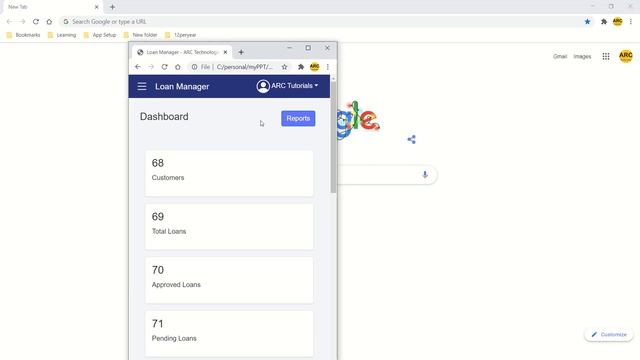Click the Google account ARC avatar
The height and width of the screenshot is (360, 640).
625,56
